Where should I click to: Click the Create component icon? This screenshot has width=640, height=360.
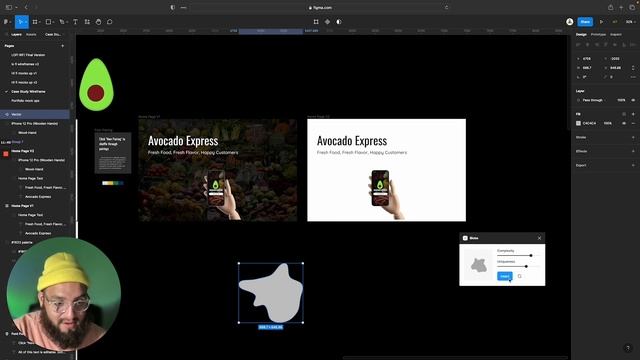click(327, 22)
